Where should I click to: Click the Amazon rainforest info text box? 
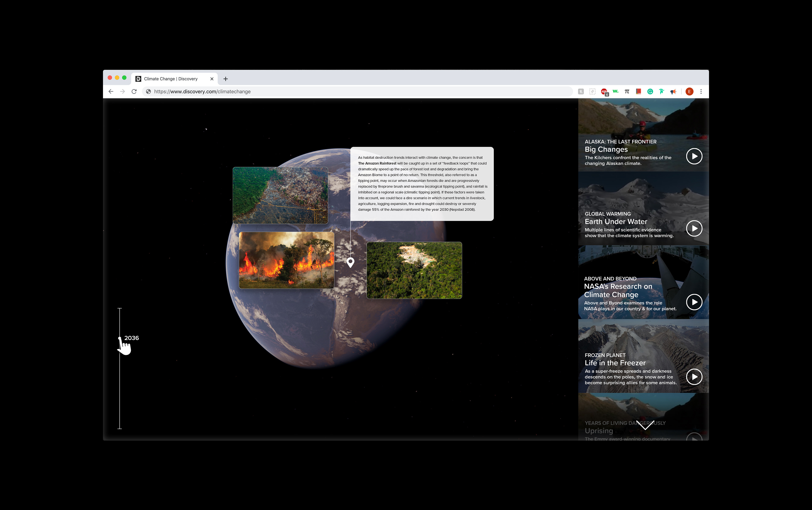tap(422, 184)
